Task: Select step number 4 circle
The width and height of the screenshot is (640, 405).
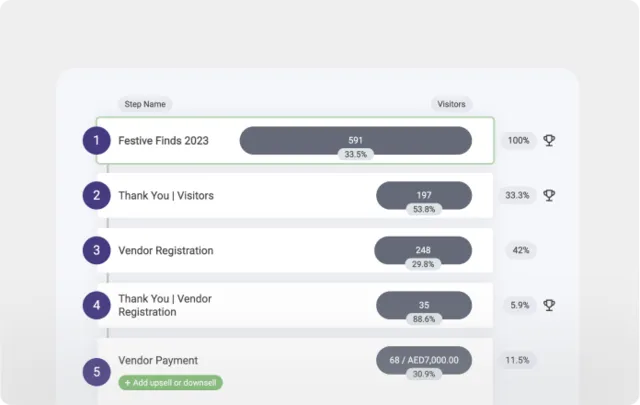Action: [96, 305]
